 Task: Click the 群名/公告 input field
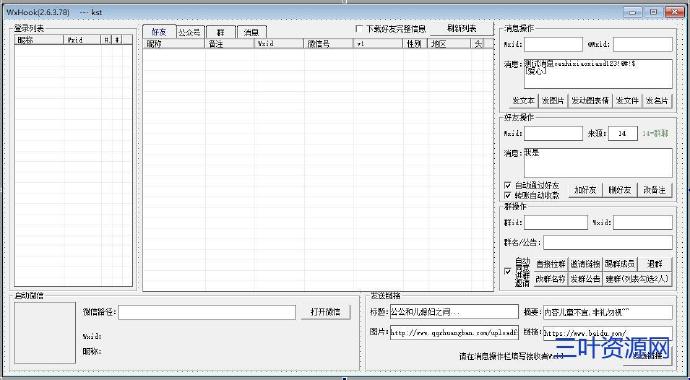608,242
